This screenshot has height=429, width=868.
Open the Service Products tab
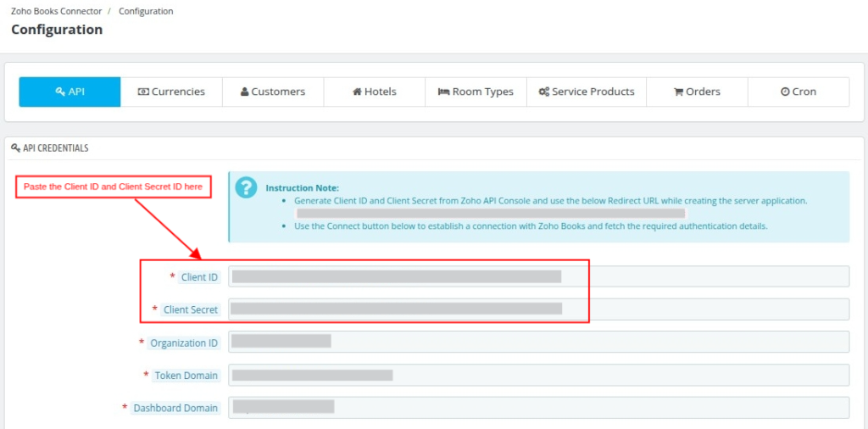[587, 92]
